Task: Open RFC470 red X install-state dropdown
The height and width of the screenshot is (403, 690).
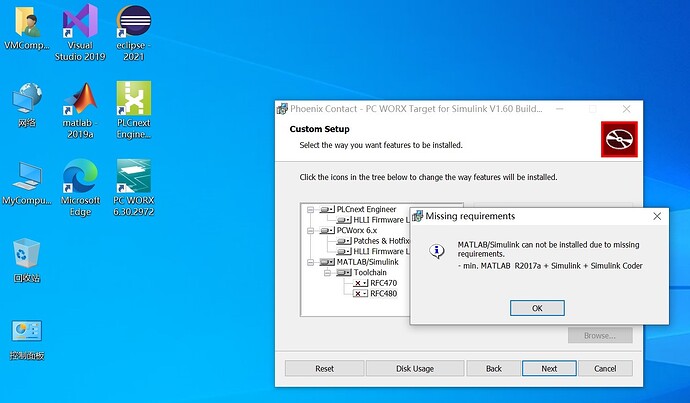Action: (x=360, y=283)
